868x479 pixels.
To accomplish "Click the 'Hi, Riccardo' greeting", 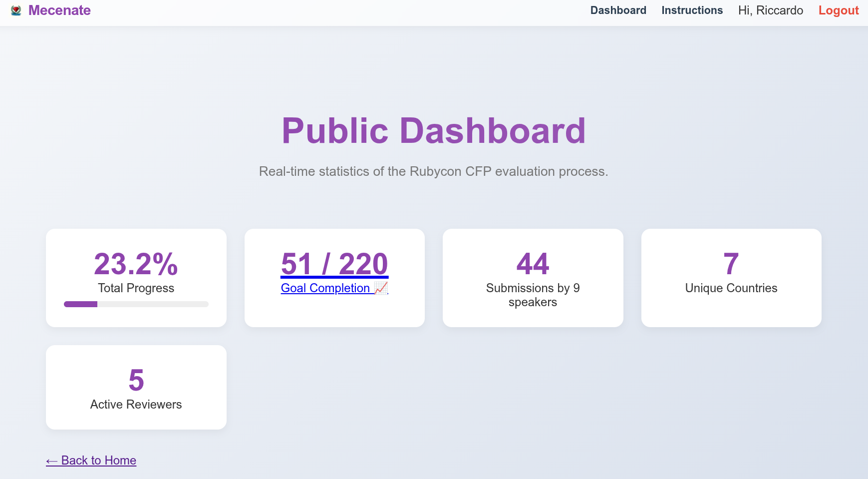I will tap(770, 10).
